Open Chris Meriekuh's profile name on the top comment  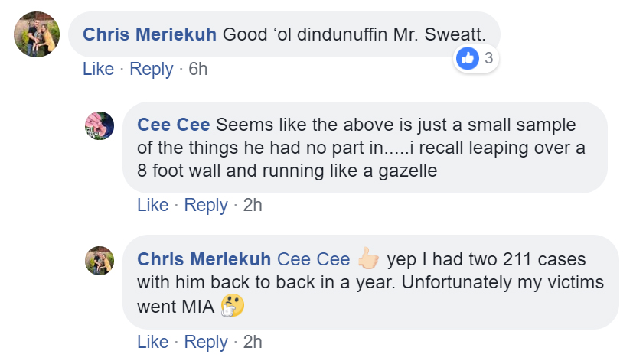[149, 34]
